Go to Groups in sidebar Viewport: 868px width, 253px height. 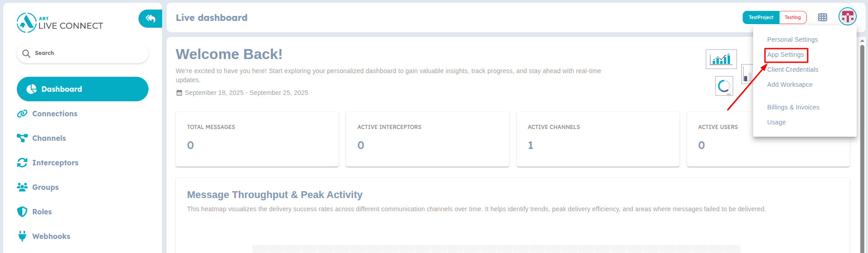(x=45, y=187)
